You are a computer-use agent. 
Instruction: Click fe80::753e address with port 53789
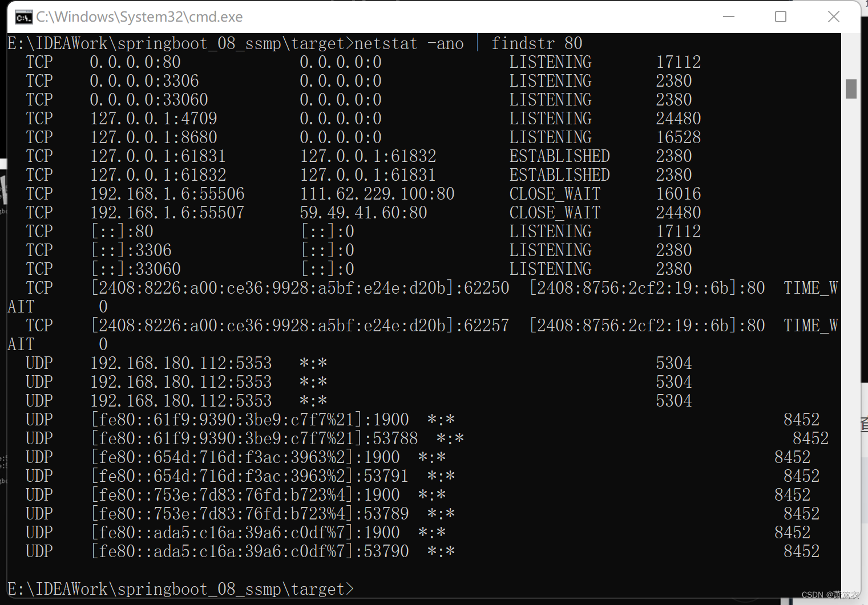250,514
